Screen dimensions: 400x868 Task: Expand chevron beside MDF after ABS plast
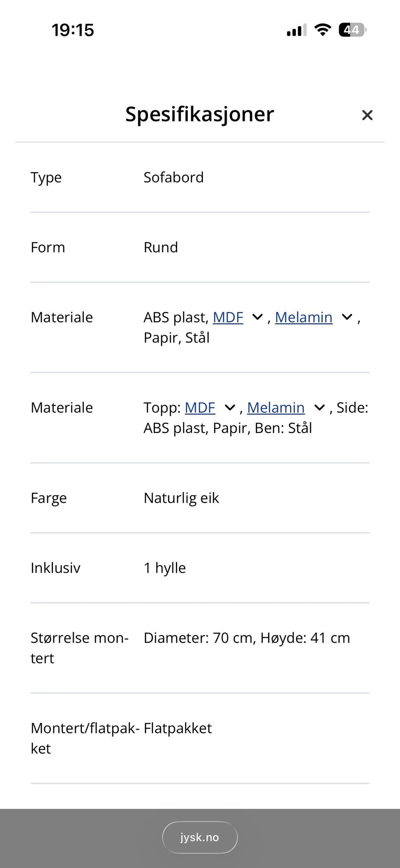coord(257,317)
